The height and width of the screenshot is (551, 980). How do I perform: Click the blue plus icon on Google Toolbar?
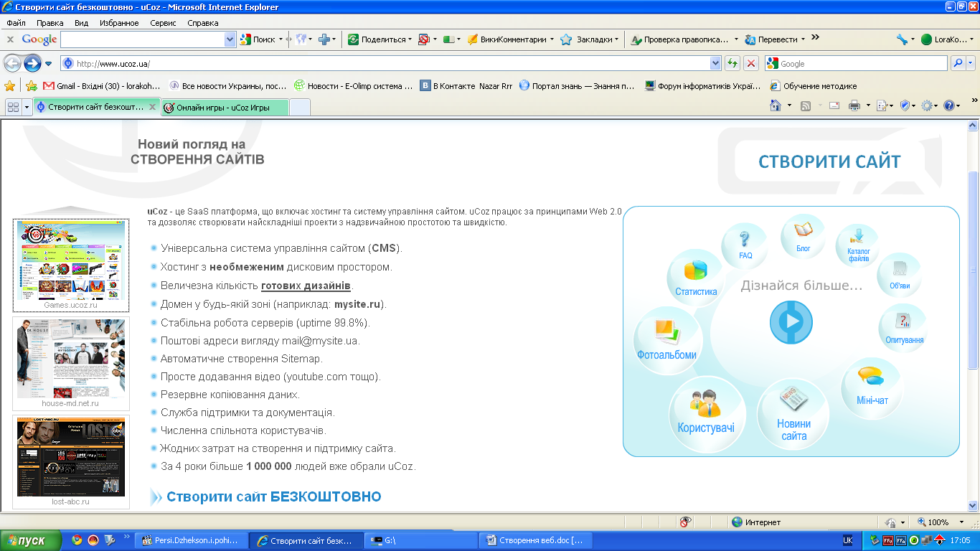point(324,39)
